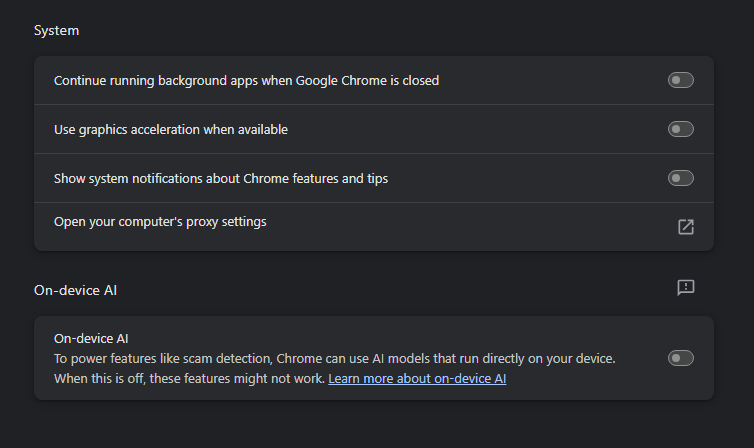Turn on Chrome features and tips notifications
Viewport: 754px width, 448px height.
(680, 178)
